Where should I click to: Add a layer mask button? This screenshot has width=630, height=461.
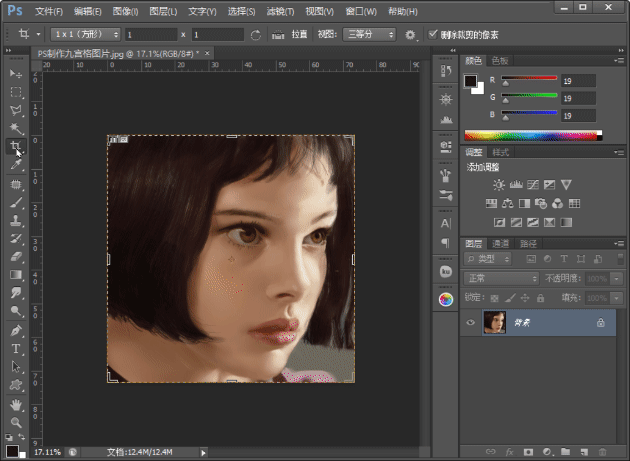[x=528, y=452]
